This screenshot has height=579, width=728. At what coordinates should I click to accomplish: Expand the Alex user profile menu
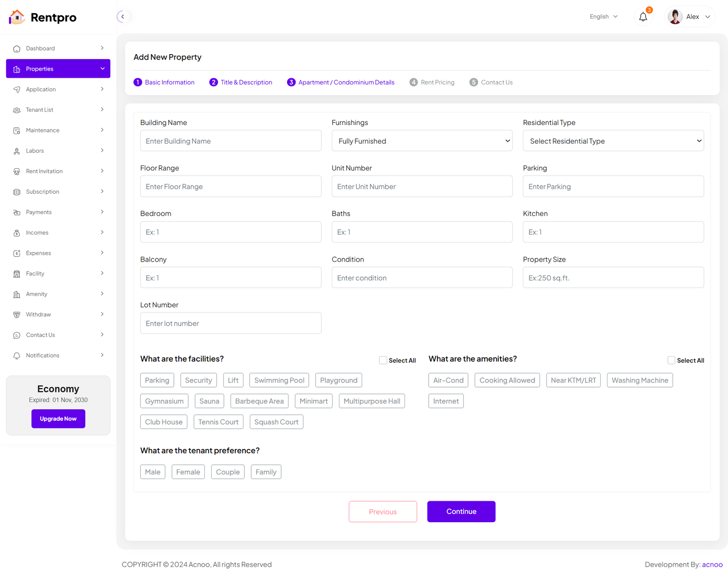tap(690, 17)
